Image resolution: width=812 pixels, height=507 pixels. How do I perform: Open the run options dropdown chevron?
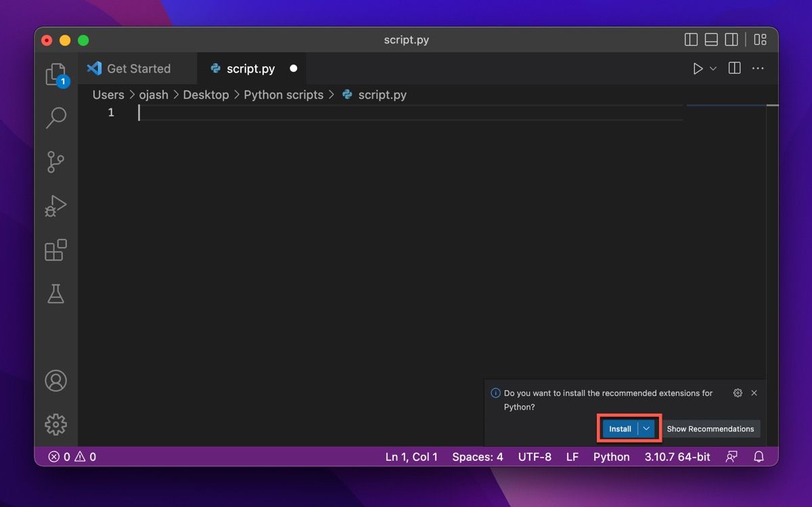713,68
